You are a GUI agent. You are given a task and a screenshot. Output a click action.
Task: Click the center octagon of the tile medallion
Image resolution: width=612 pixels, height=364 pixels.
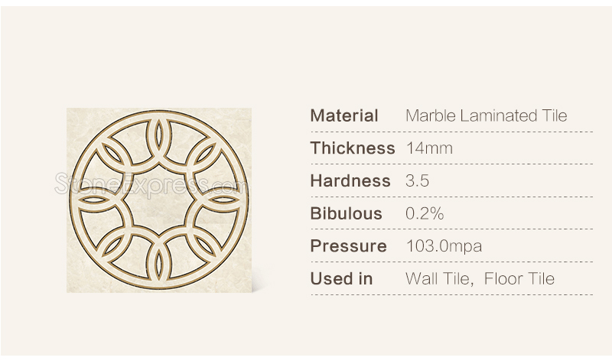pos(159,200)
